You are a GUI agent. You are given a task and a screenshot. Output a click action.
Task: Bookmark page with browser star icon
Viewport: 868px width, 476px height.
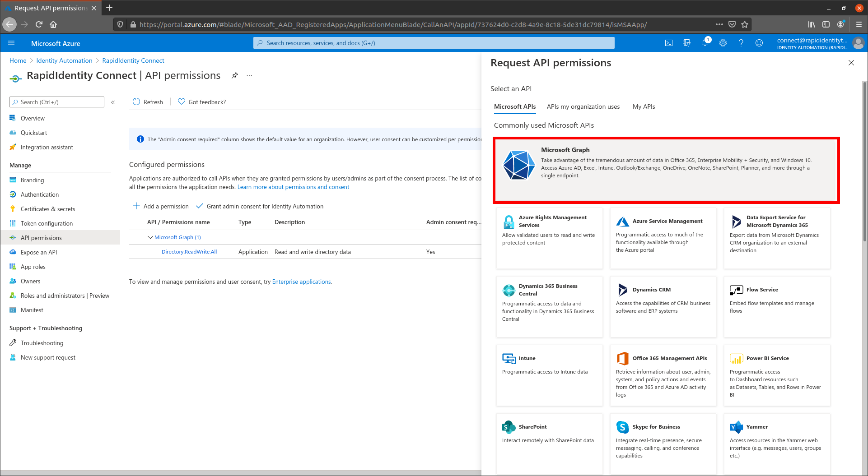click(x=745, y=24)
